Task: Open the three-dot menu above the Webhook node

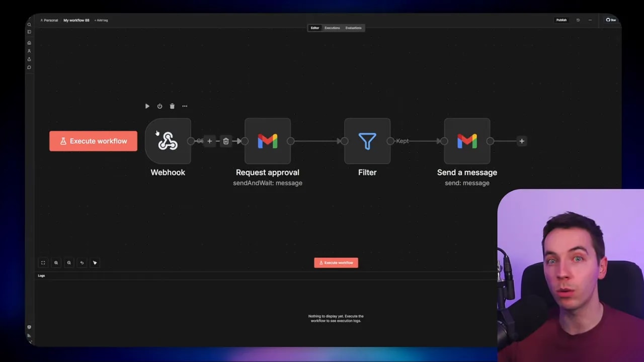Action: [185, 106]
